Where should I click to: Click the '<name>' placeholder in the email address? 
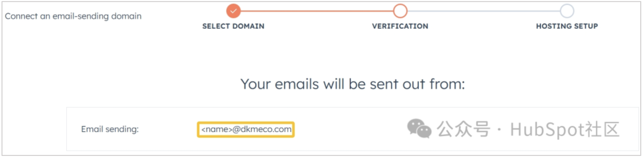pos(217,129)
